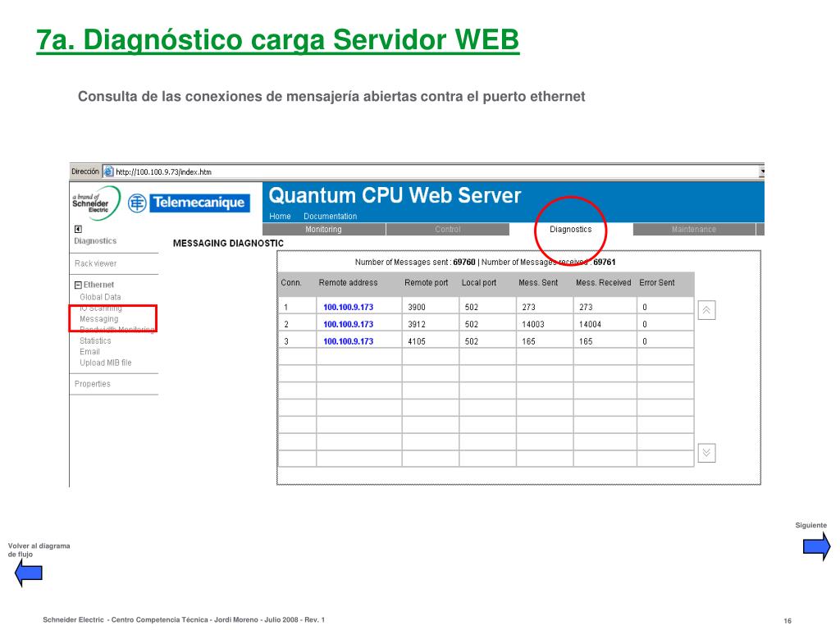The width and height of the screenshot is (840, 630).
Task: Click remote address link in connection row 3
Action: (348, 341)
